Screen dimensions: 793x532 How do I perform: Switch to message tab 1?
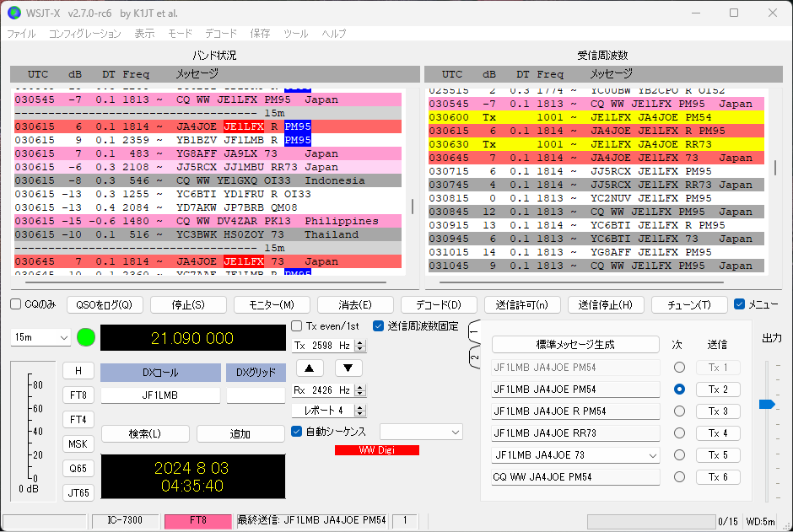(474, 332)
